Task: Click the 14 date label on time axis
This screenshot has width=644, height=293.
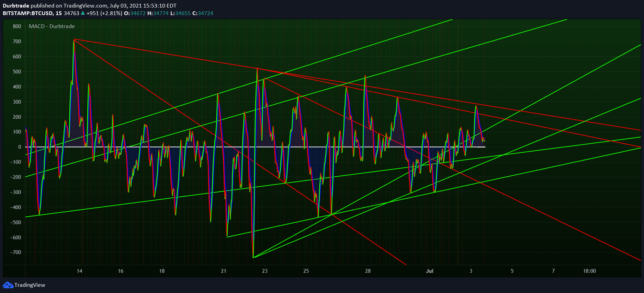Action: pyautogui.click(x=79, y=271)
